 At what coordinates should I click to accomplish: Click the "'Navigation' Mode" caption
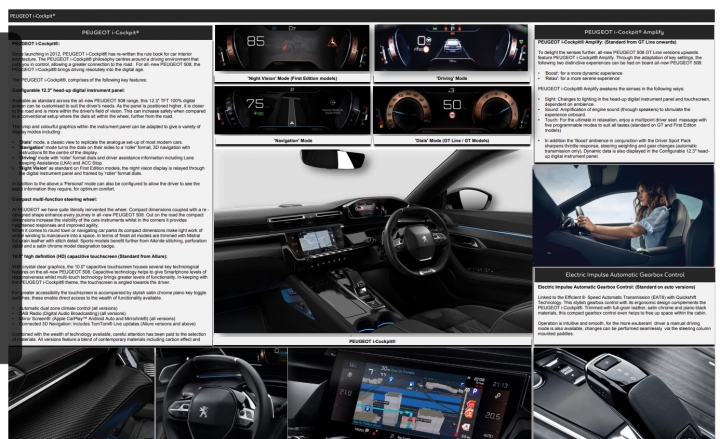coord(292,141)
